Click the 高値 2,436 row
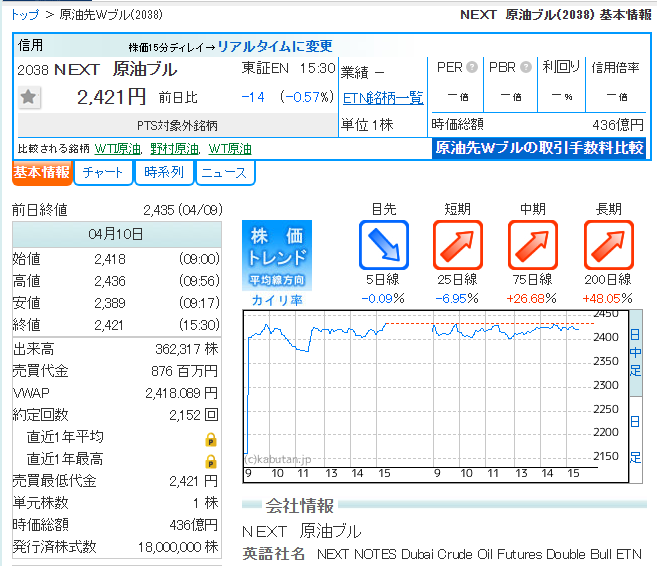 tap(116, 281)
